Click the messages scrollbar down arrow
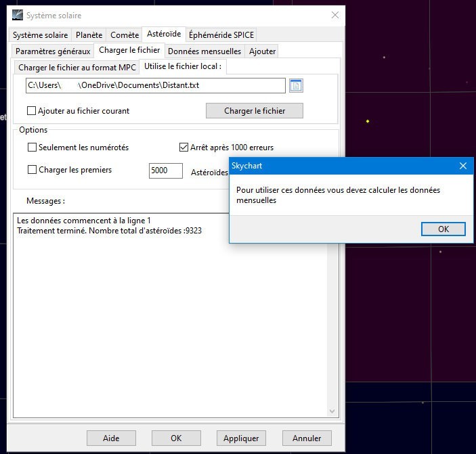This screenshot has height=454, width=476. [x=332, y=411]
